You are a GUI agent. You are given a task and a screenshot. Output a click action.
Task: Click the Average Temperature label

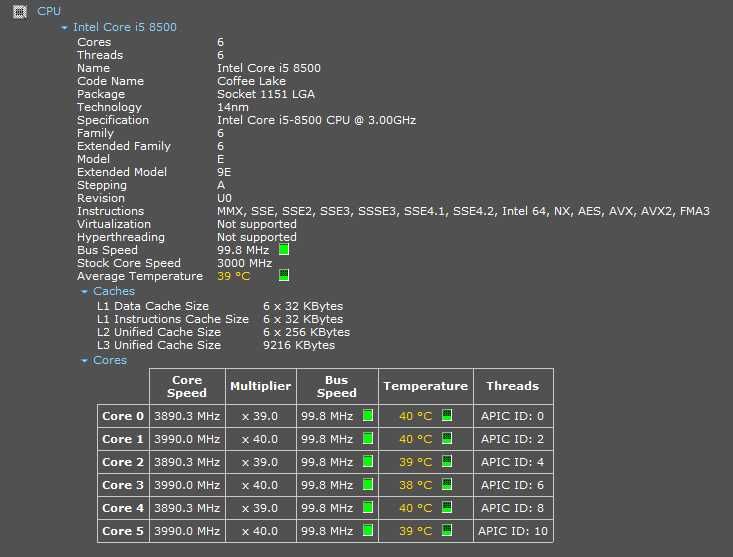point(140,276)
